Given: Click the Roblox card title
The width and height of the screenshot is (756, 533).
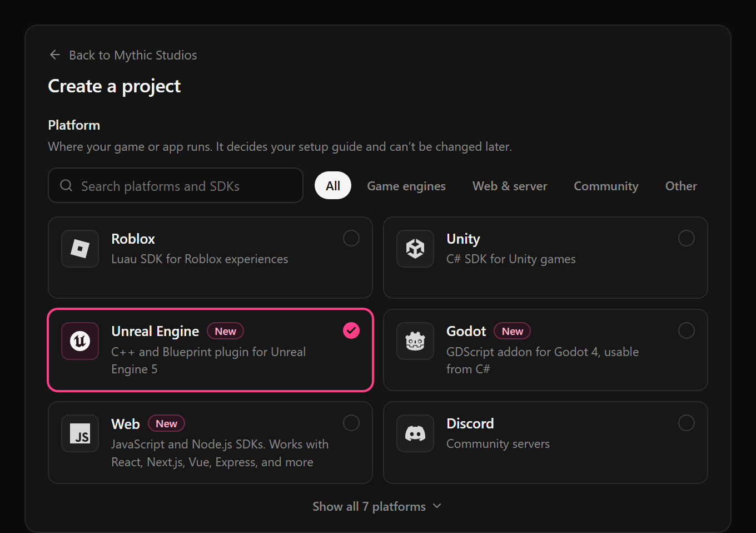Looking at the screenshot, I should click(x=133, y=239).
